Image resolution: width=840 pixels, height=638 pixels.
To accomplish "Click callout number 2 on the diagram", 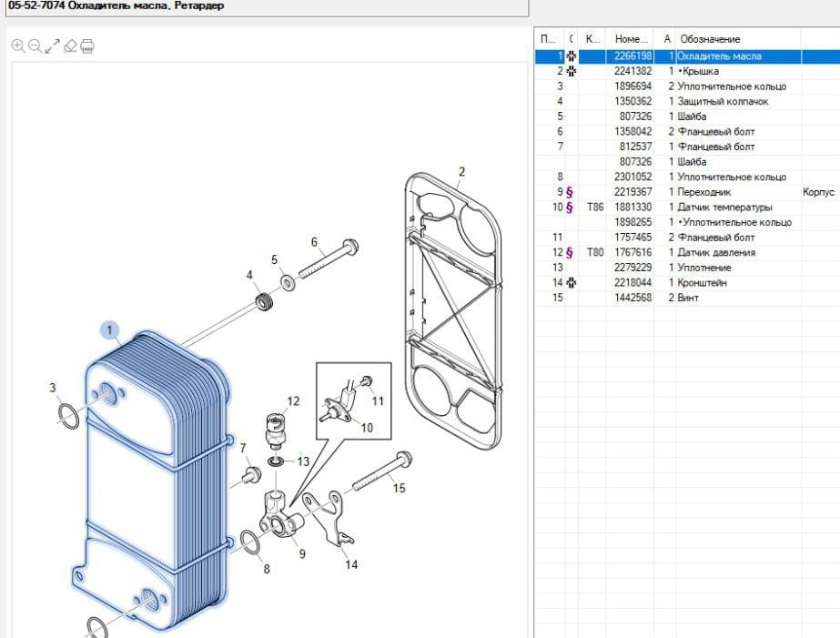I will pos(461,172).
